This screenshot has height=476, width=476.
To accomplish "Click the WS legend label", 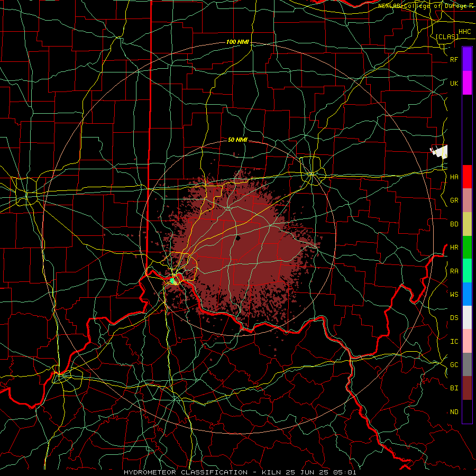I will pos(454,294).
